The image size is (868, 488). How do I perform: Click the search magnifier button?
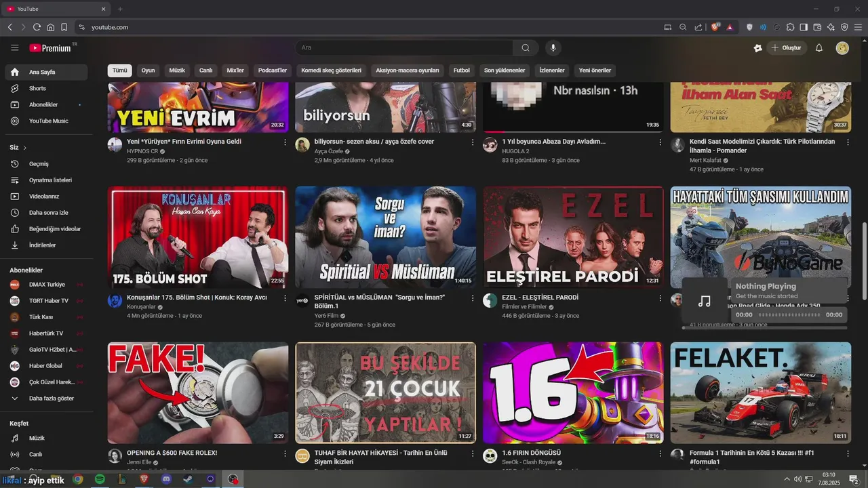point(526,47)
